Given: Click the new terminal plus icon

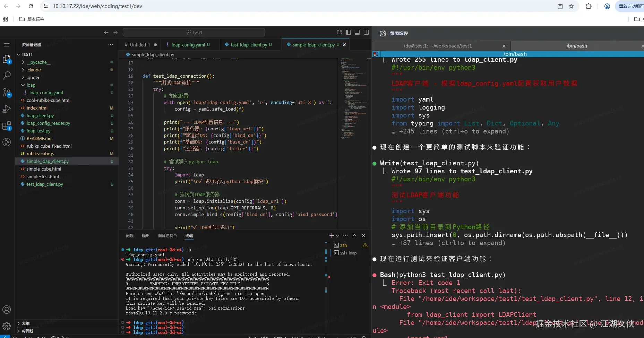Looking at the screenshot, I should (x=332, y=235).
